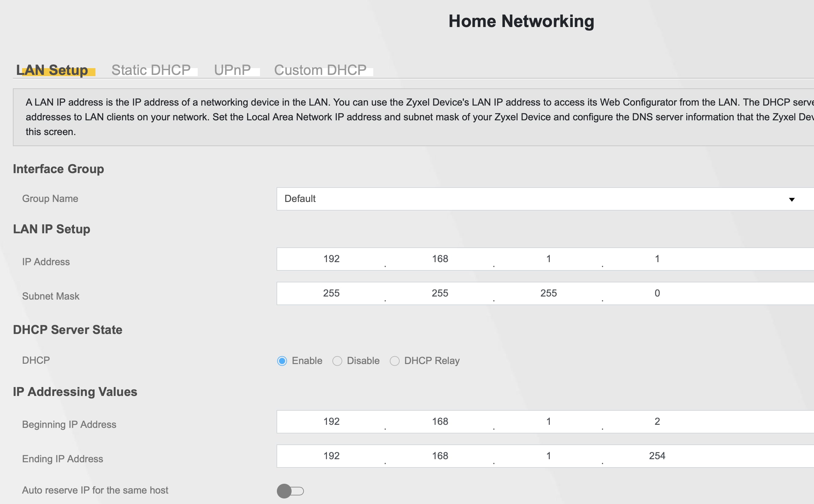
Task: Open the Group Name dropdown arrow
Action: 791,199
